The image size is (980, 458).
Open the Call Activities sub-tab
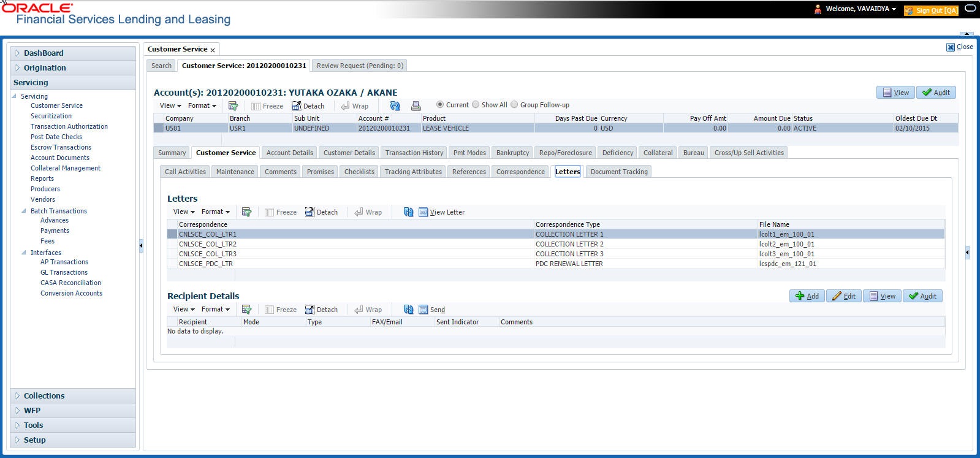point(185,172)
